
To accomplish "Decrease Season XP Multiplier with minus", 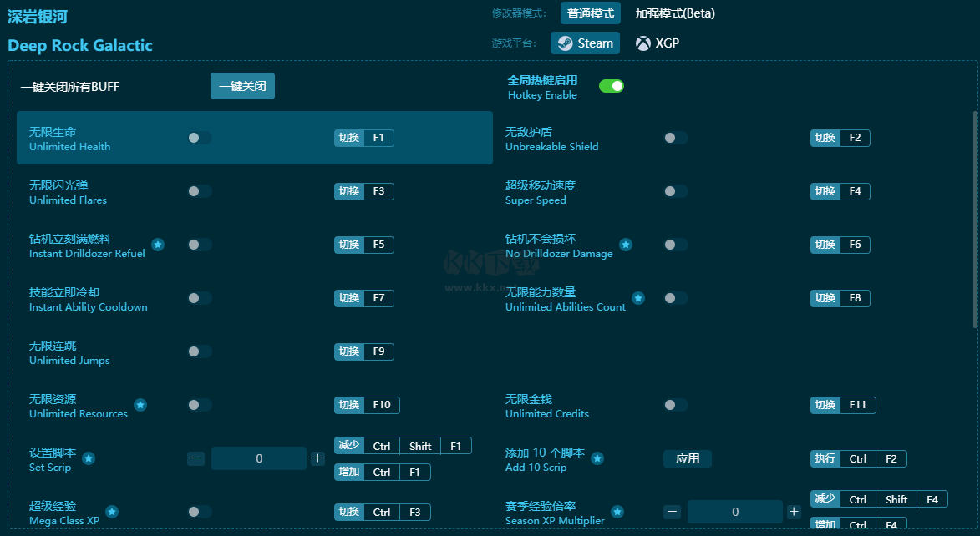I will 673,513.
